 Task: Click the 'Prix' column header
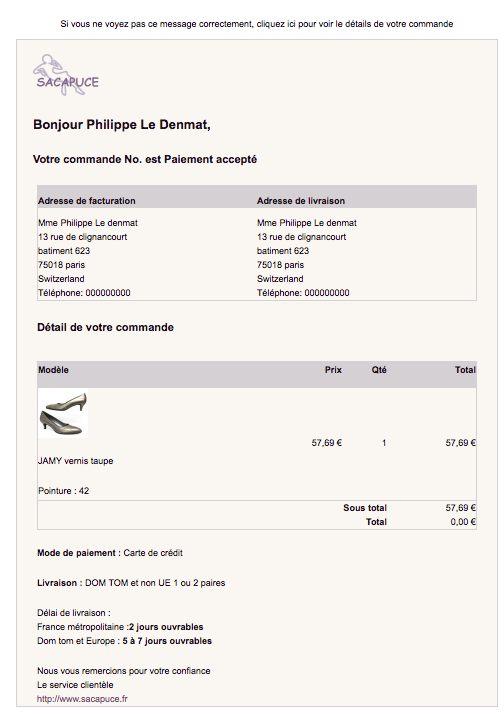pos(333,370)
